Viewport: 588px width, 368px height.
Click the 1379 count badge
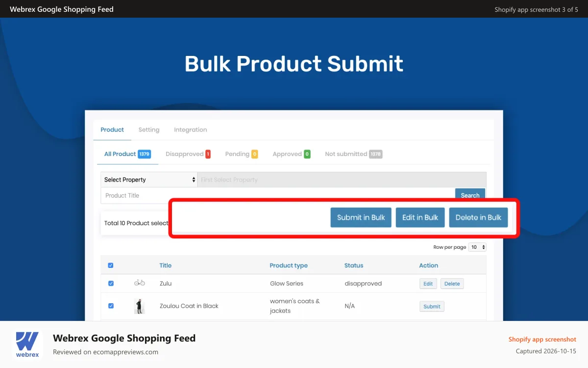pyautogui.click(x=145, y=154)
